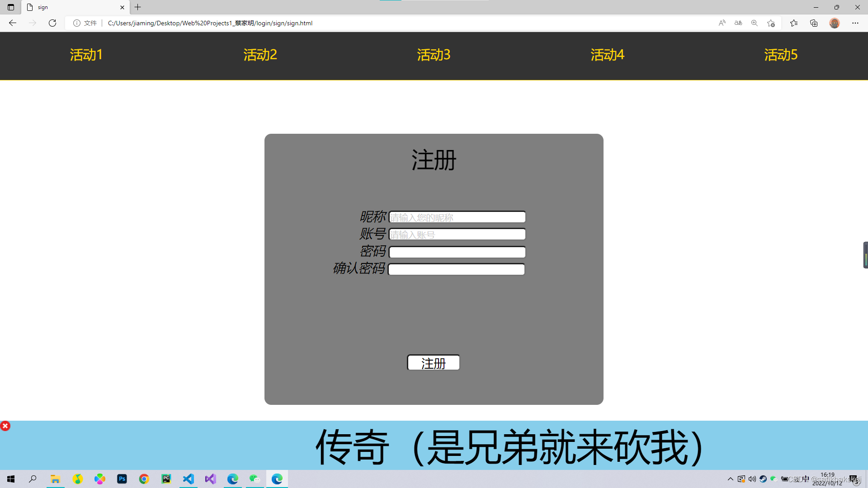The width and height of the screenshot is (868, 488).
Task: Select the 活动1 navigation item
Action: pyautogui.click(x=86, y=55)
